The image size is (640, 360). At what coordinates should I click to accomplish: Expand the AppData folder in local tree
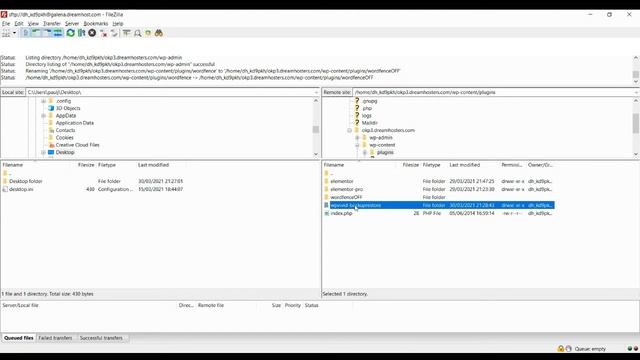click(x=43, y=116)
